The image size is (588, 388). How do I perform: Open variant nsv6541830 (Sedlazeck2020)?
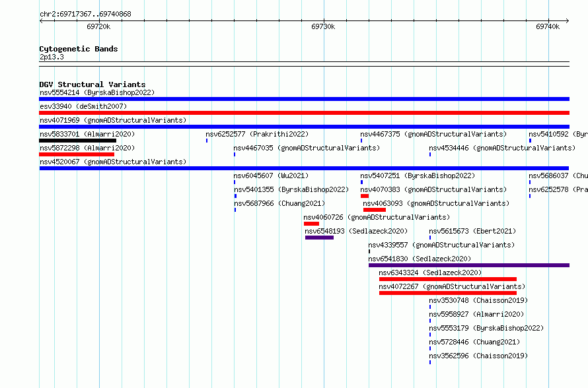click(420, 259)
